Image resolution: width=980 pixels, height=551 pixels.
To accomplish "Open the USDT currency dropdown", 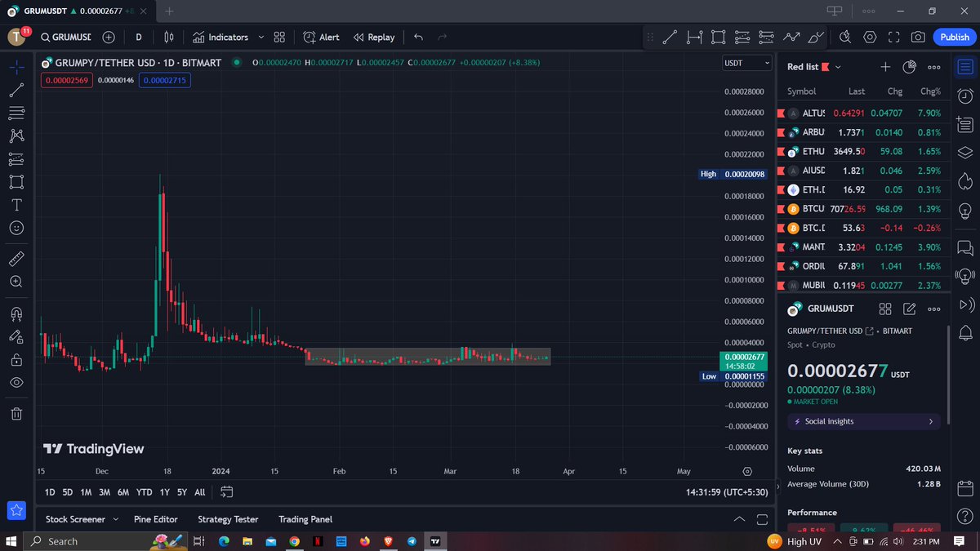I will 747,63.
